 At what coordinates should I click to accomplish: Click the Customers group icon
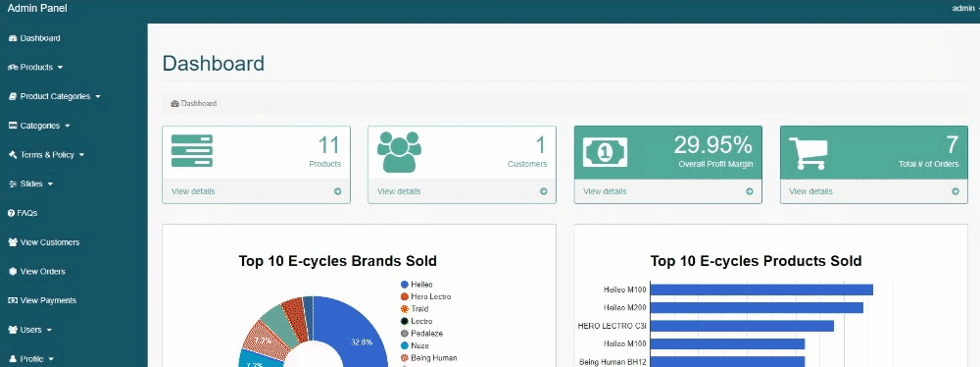coord(399,152)
